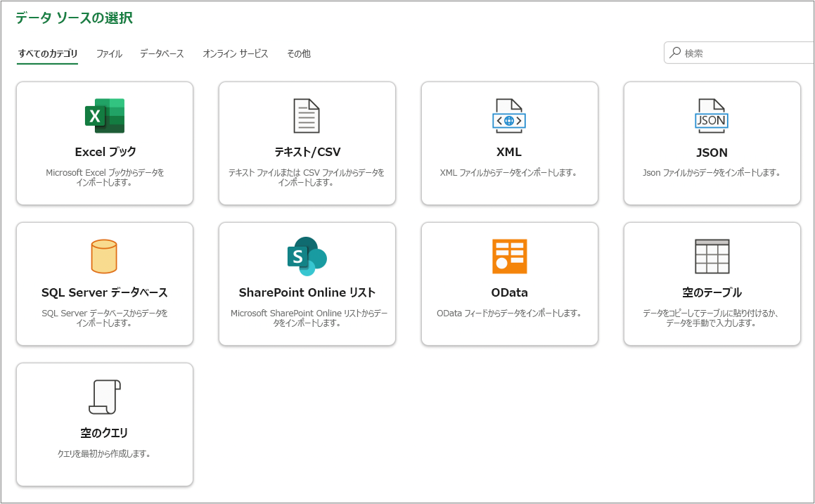Click the SQL Server データベースからデータを description
Viewport: 815px width, 504px height.
pos(105,318)
